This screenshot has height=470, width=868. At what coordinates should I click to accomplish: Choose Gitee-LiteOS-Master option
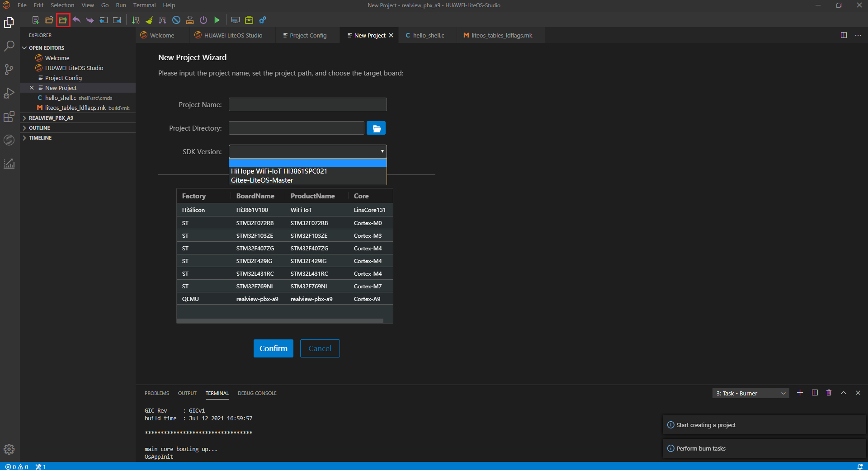308,180
